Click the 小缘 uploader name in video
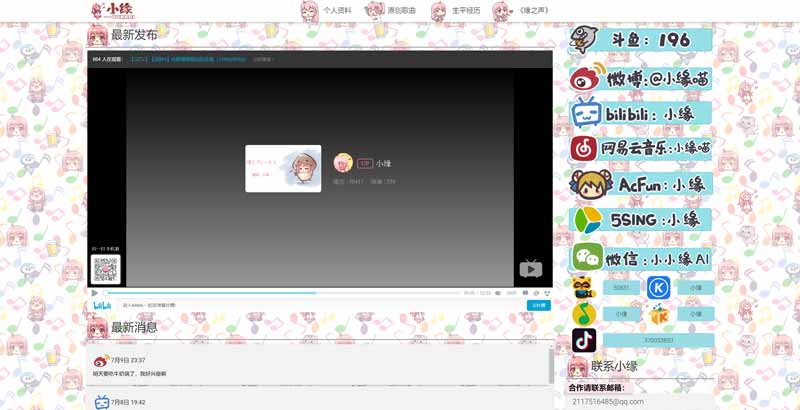Image resolution: width=800 pixels, height=410 pixels. pyautogui.click(x=384, y=164)
